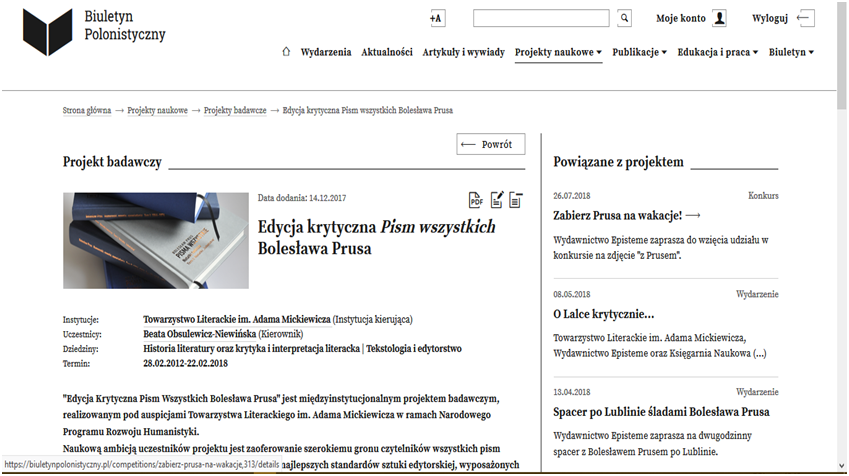Click into the search text field
849x476 pixels.
pyautogui.click(x=541, y=18)
